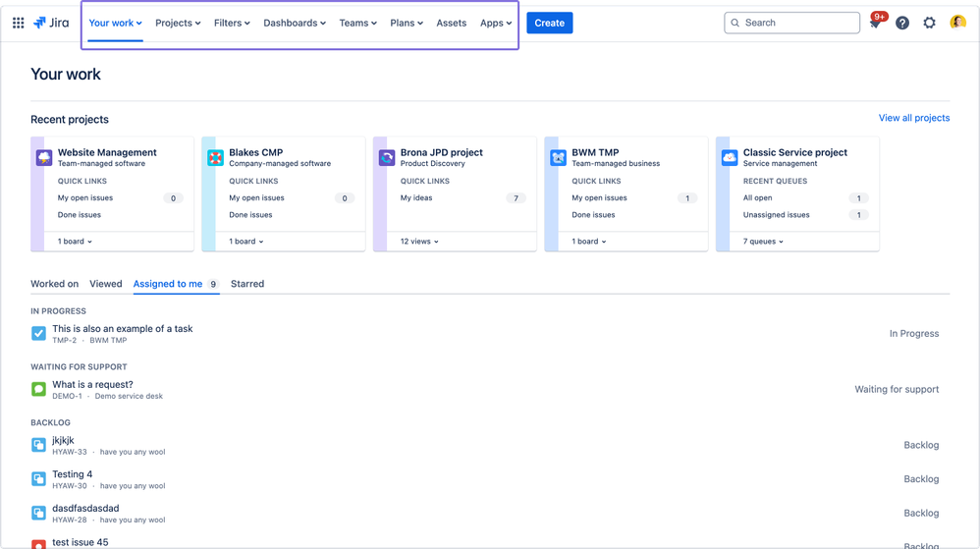Expand the Filters menu

click(x=232, y=24)
